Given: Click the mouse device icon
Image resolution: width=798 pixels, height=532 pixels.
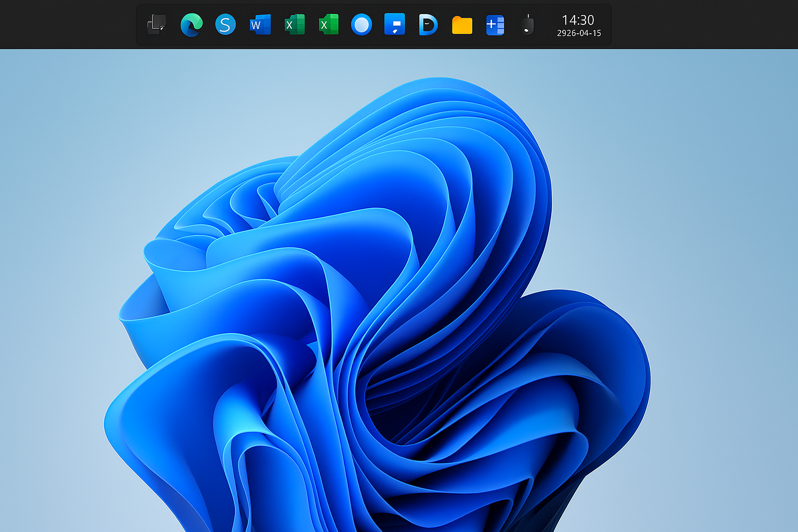Looking at the screenshot, I should 528,25.
